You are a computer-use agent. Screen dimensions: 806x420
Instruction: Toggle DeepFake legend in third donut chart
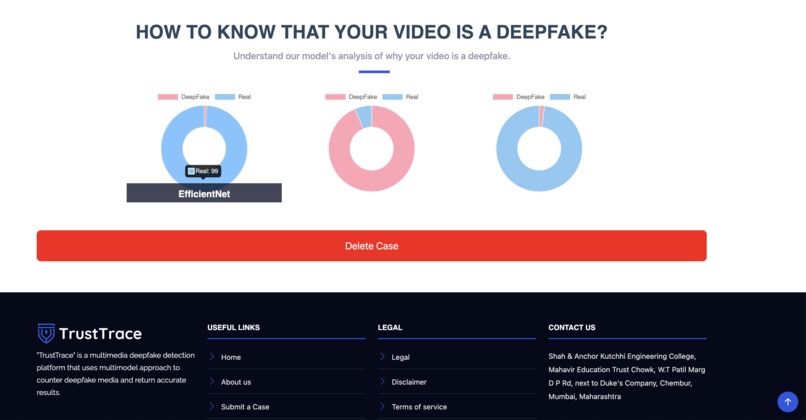coord(519,97)
